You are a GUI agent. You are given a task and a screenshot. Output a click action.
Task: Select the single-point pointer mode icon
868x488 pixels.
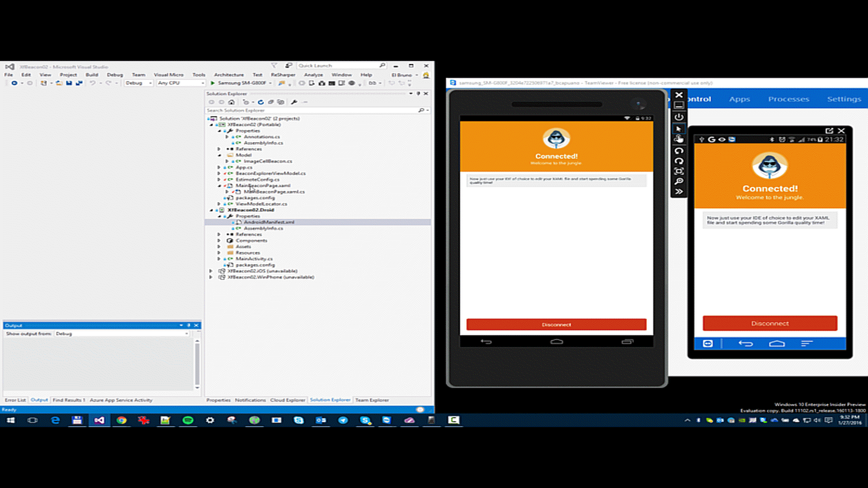click(679, 129)
